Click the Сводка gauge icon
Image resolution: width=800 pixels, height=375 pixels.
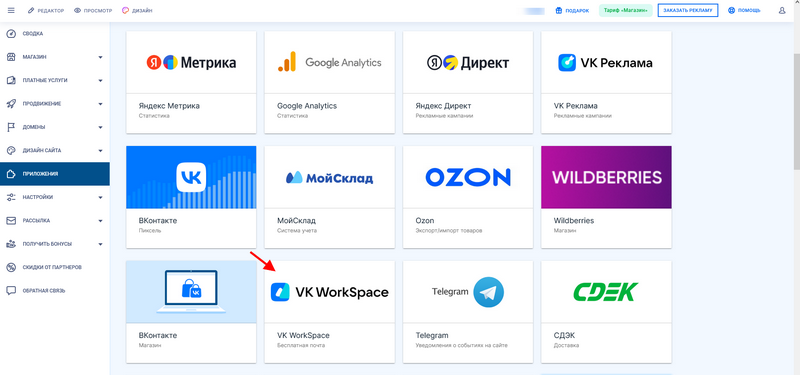11,34
